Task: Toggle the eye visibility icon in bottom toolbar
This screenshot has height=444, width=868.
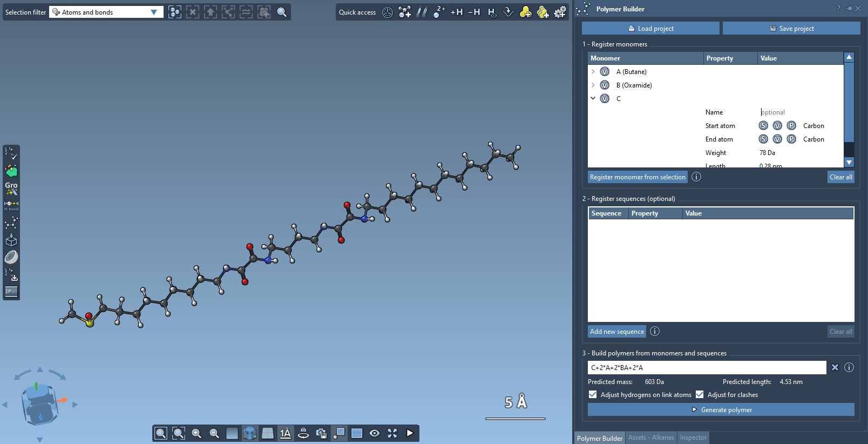Action: pyautogui.click(x=375, y=433)
